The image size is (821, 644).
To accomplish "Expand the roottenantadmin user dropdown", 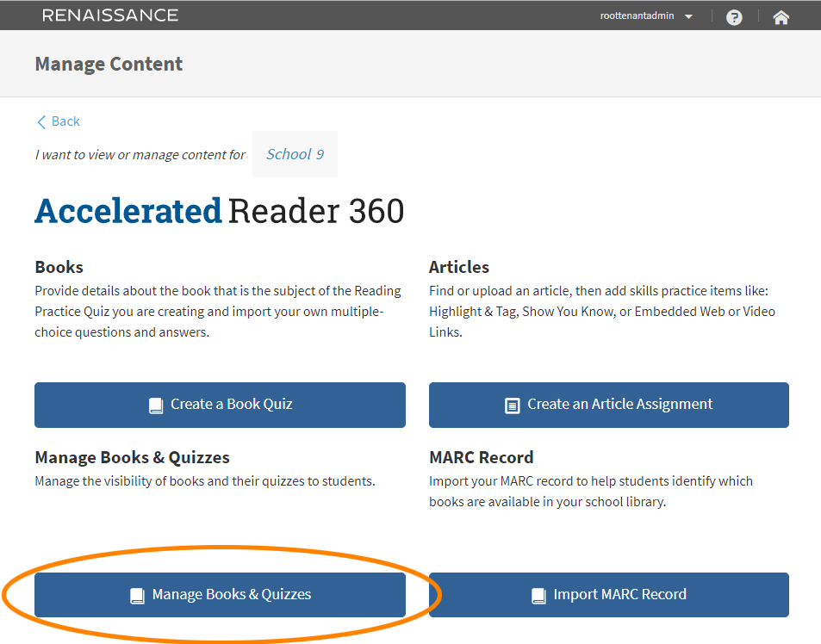I will click(x=647, y=15).
